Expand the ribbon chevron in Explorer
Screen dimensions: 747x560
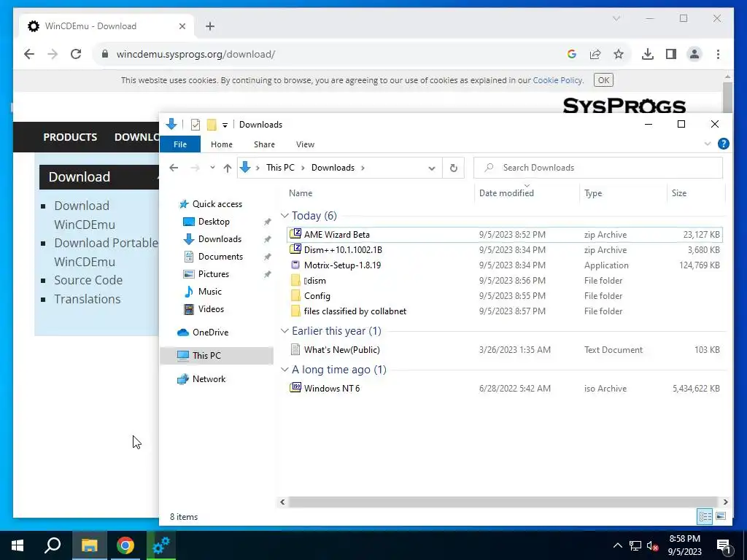click(x=708, y=144)
